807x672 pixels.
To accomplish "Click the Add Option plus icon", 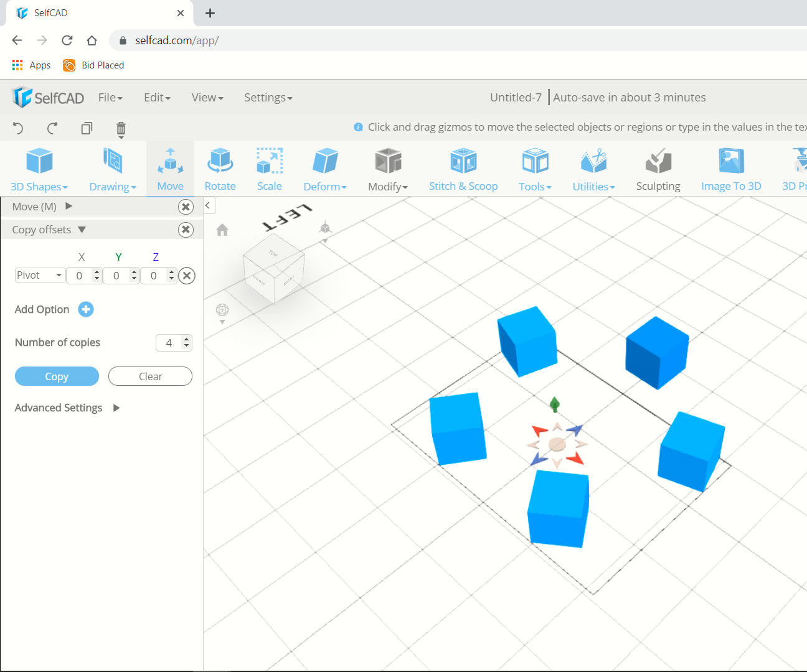I will (86, 309).
